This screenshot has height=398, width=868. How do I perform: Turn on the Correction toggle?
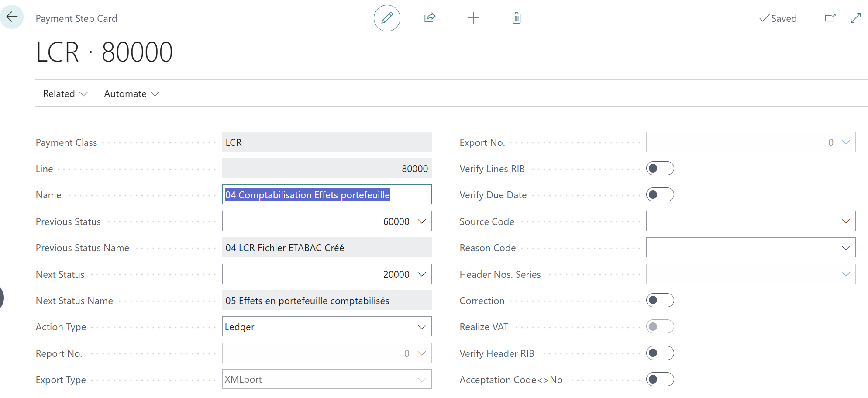(x=660, y=300)
